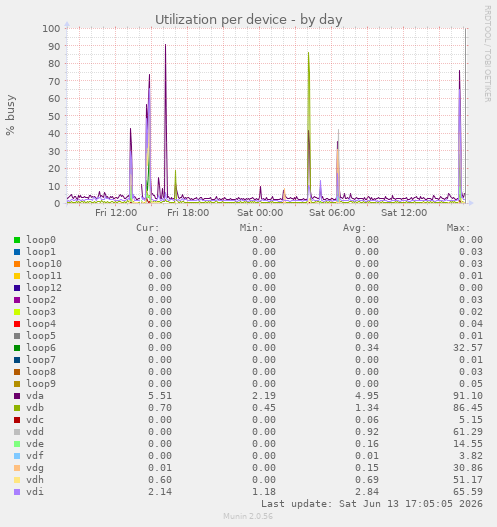The width and height of the screenshot is (497, 527).
Task: Click the loop6 dark green swatch
Action: pyautogui.click(x=17, y=348)
